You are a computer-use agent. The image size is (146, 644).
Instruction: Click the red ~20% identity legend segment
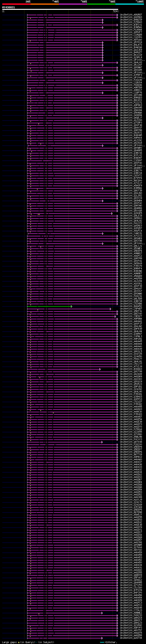coord(16,4)
